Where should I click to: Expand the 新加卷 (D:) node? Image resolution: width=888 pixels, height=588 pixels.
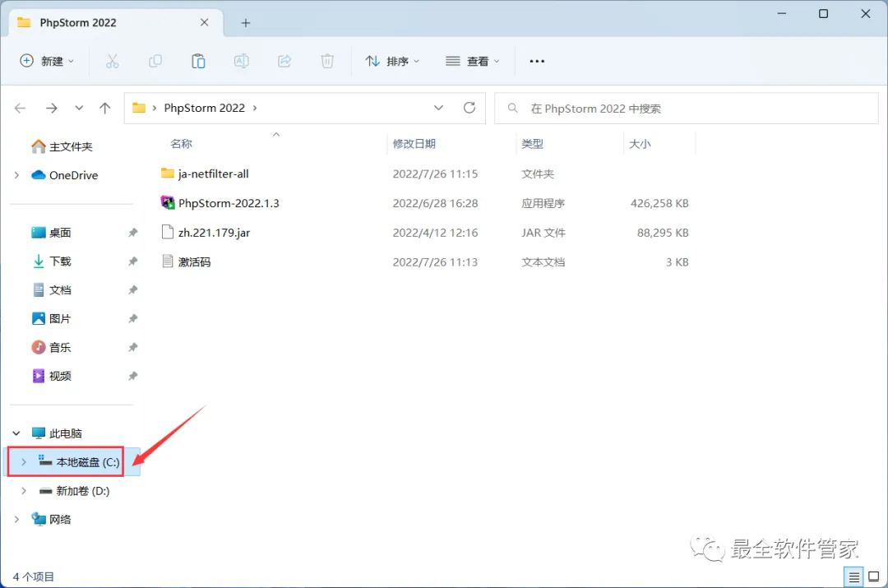coord(24,491)
